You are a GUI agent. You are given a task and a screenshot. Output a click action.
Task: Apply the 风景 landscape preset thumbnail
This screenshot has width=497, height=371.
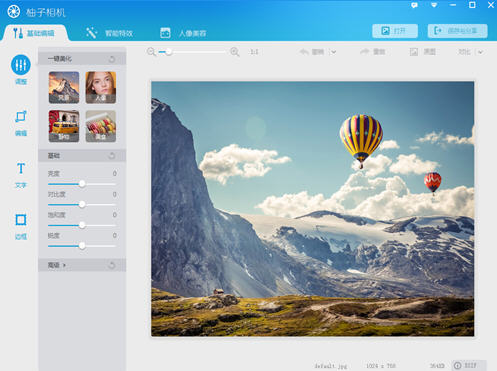64,87
